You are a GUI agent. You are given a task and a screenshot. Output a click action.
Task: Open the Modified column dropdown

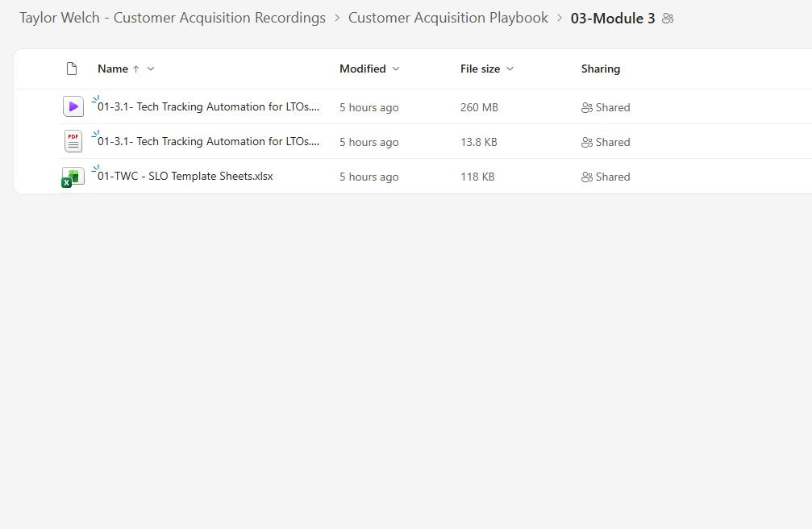tap(396, 69)
